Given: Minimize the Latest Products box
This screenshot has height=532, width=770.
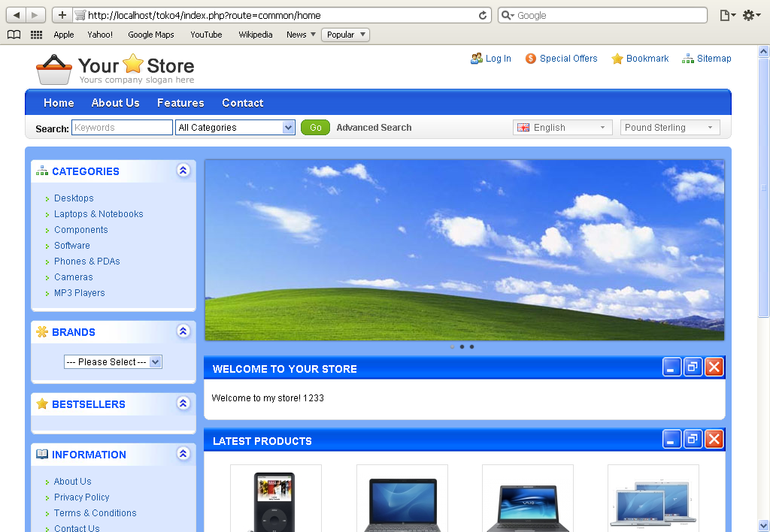Looking at the screenshot, I should pos(671,439).
